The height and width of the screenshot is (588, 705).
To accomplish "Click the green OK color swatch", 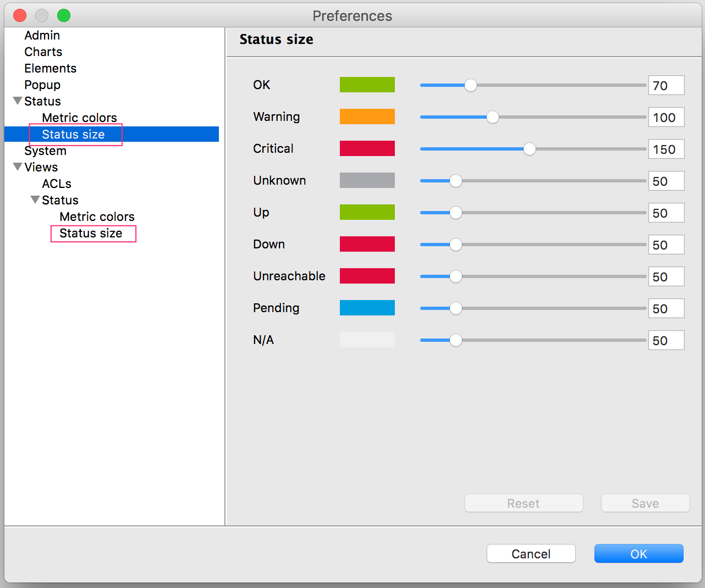I will pos(367,84).
